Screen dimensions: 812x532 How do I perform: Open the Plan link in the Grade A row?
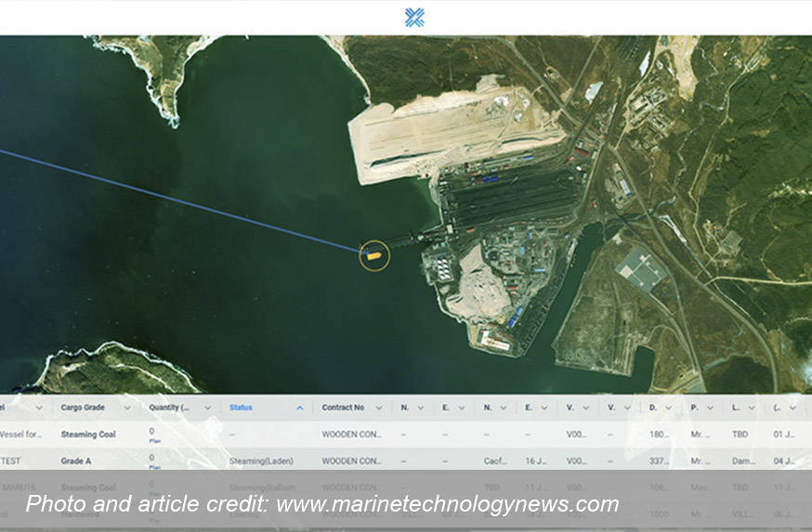point(154,468)
